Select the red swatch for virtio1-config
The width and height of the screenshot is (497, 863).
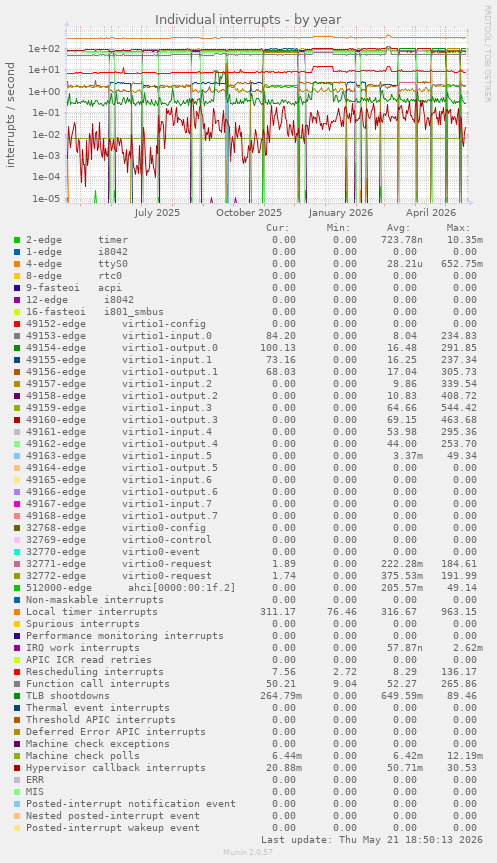[17, 324]
